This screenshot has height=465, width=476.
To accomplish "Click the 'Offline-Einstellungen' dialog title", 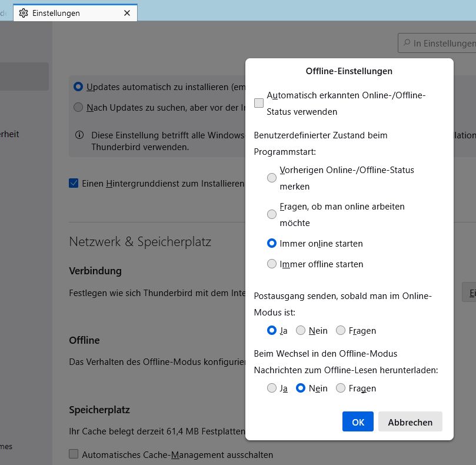I will [349, 71].
